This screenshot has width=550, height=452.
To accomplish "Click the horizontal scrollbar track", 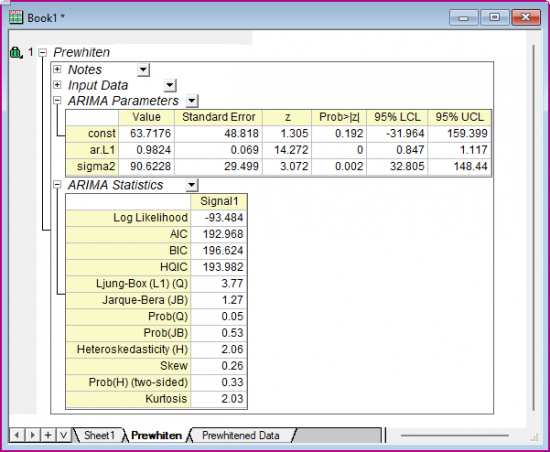I will pyautogui.click(x=455, y=436).
